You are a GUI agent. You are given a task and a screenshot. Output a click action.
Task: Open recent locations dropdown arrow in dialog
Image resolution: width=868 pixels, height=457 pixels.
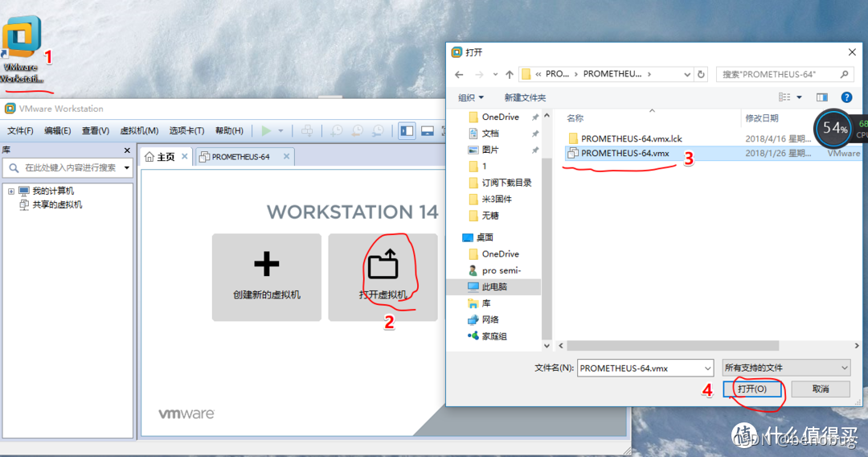pos(495,74)
